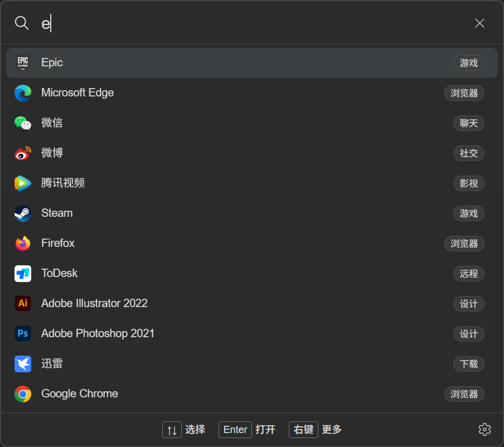This screenshot has height=447, width=504.
Task: Select the "Steam" result name
Action: [x=57, y=213]
